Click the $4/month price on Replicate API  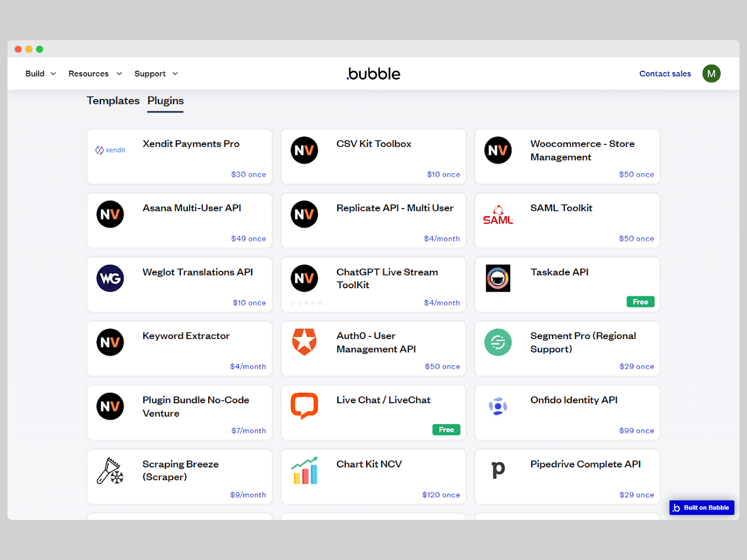click(442, 239)
